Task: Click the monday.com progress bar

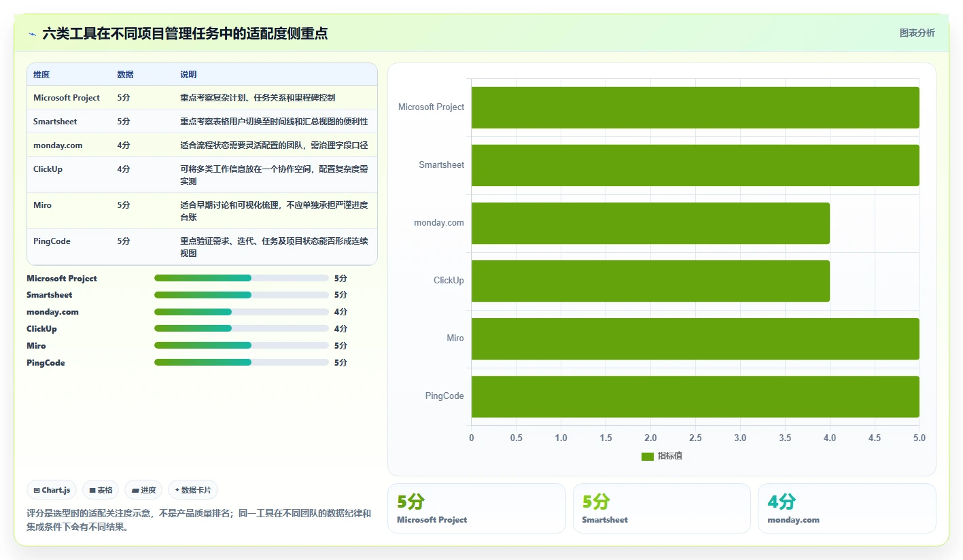Action: click(x=241, y=312)
